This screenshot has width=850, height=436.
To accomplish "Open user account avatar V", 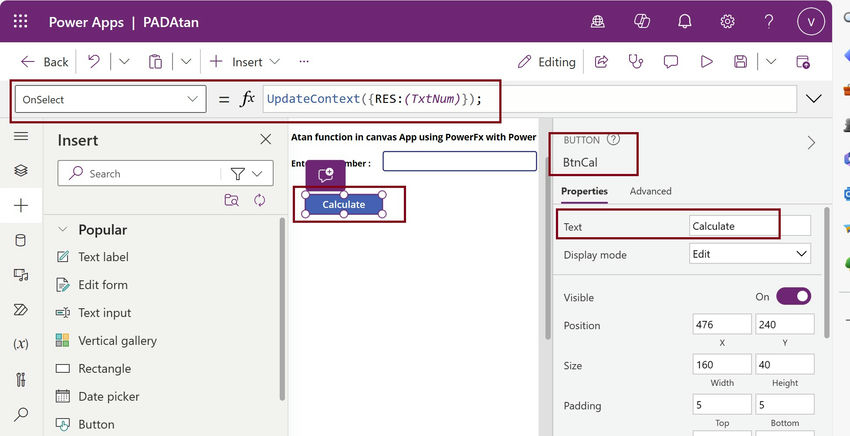I will [x=811, y=22].
